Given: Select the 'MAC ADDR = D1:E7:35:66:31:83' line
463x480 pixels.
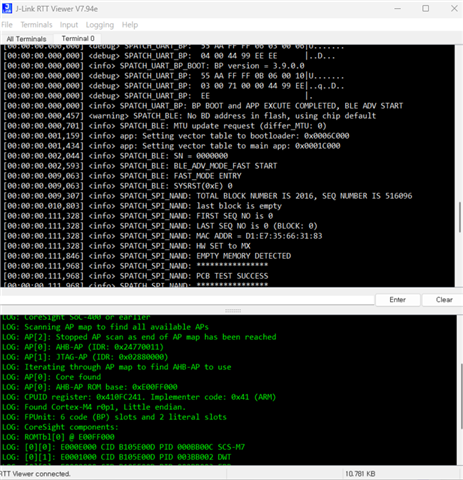Looking at the screenshot, I should [x=163, y=236].
